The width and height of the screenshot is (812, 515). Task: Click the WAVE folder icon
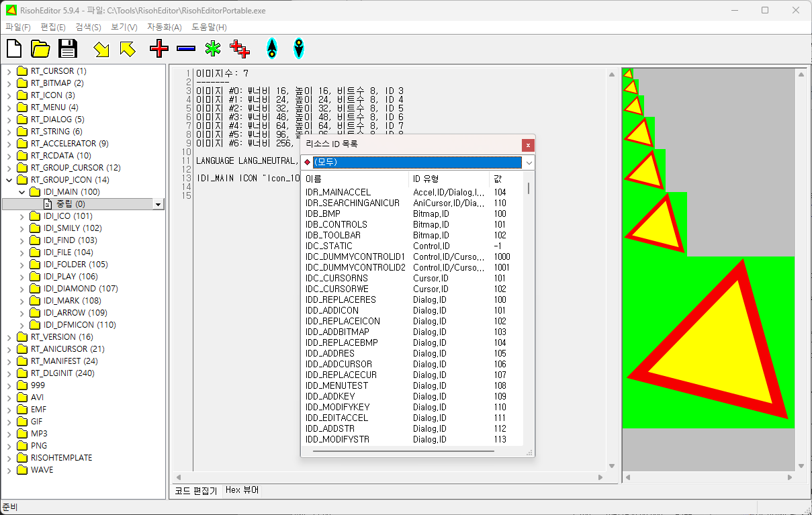22,470
